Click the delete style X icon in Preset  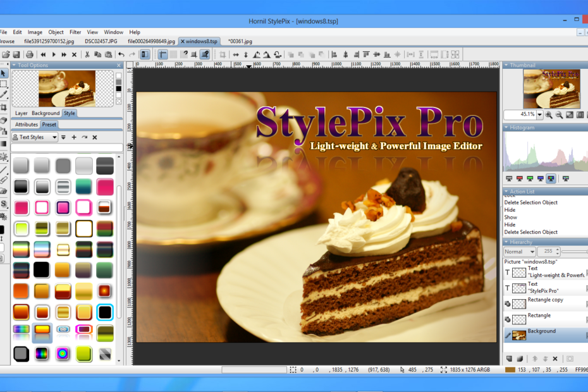coord(94,137)
